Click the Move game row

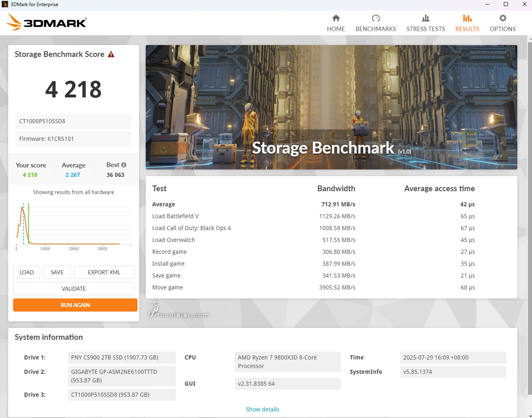313,287
